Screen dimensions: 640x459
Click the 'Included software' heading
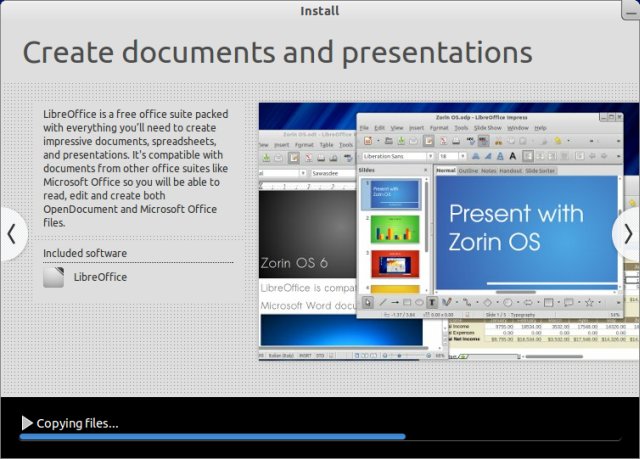point(85,253)
